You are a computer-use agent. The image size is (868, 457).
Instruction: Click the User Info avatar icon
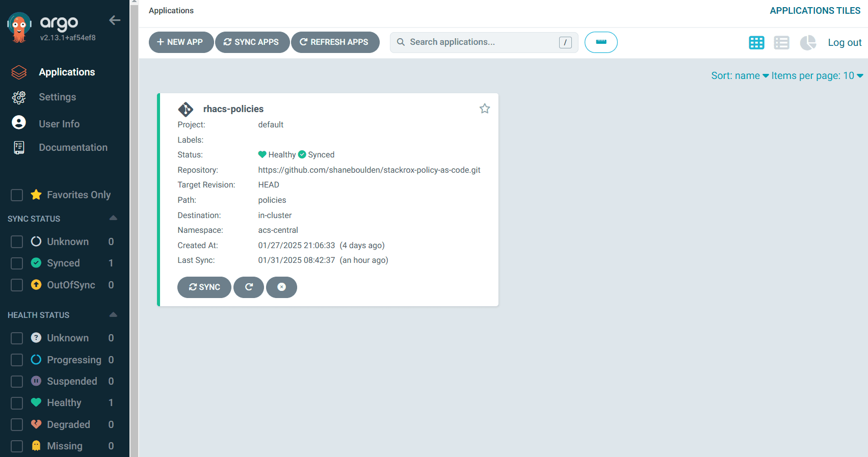19,122
